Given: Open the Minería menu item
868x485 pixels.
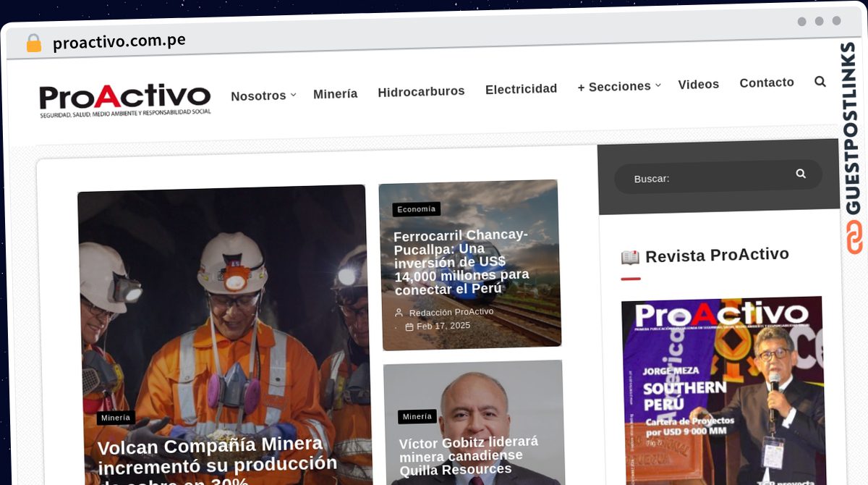Looking at the screenshot, I should [x=335, y=94].
